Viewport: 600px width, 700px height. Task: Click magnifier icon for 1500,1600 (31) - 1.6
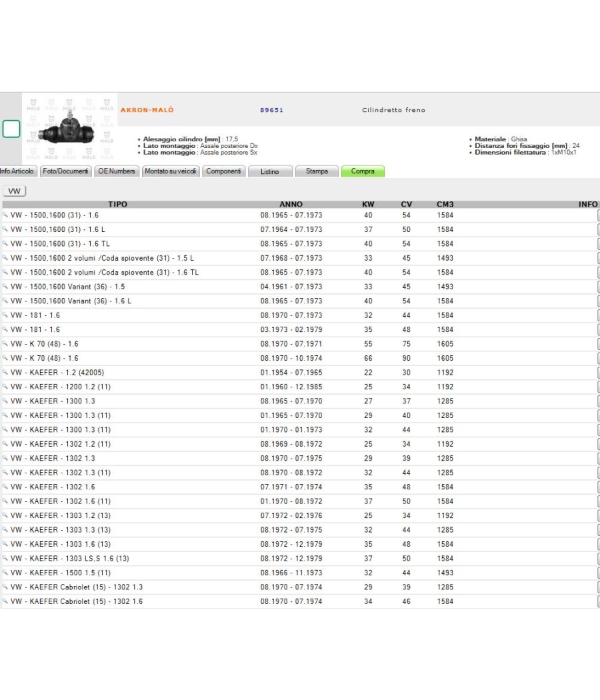(x=5, y=215)
